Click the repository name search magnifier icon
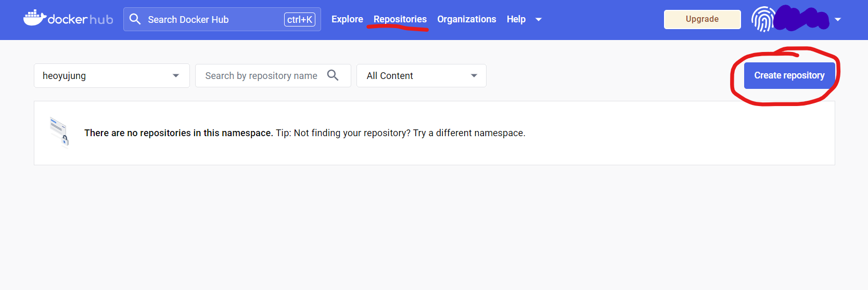 point(333,75)
